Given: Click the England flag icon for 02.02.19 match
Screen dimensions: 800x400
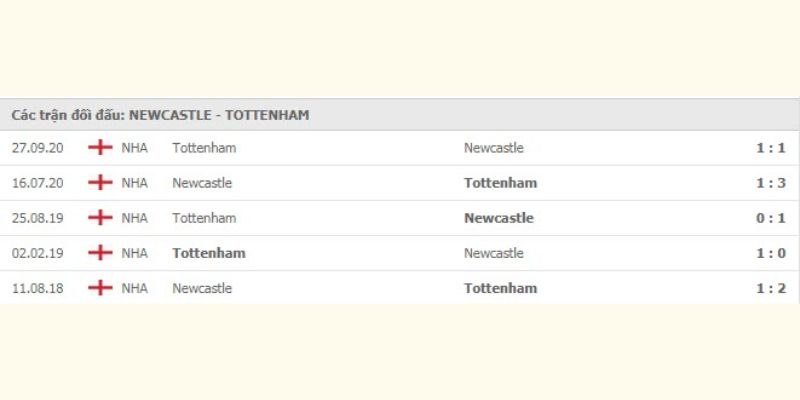Looking at the screenshot, I should [100, 253].
